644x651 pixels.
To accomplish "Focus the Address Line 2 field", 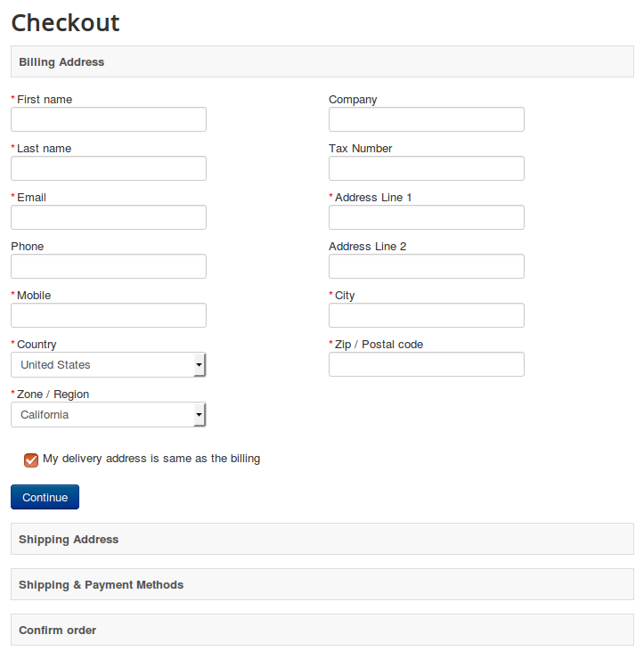I will pyautogui.click(x=426, y=266).
